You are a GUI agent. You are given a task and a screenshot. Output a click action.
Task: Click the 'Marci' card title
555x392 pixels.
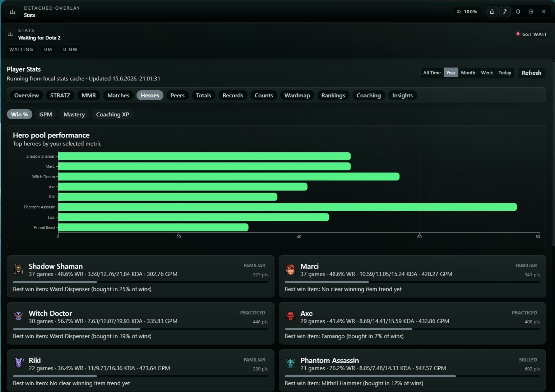(309, 266)
